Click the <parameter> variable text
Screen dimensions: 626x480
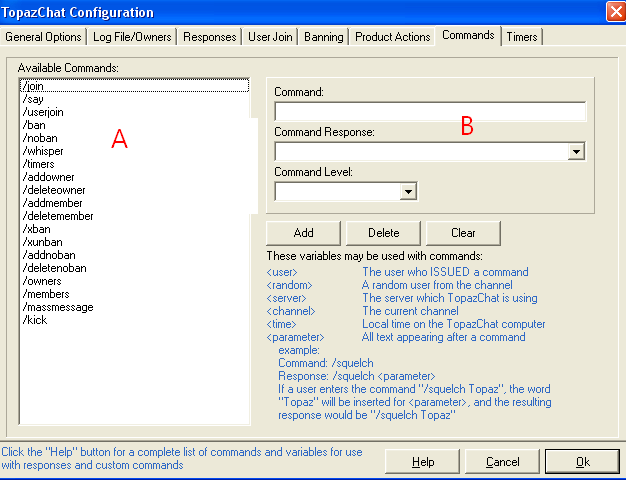tap(295, 337)
